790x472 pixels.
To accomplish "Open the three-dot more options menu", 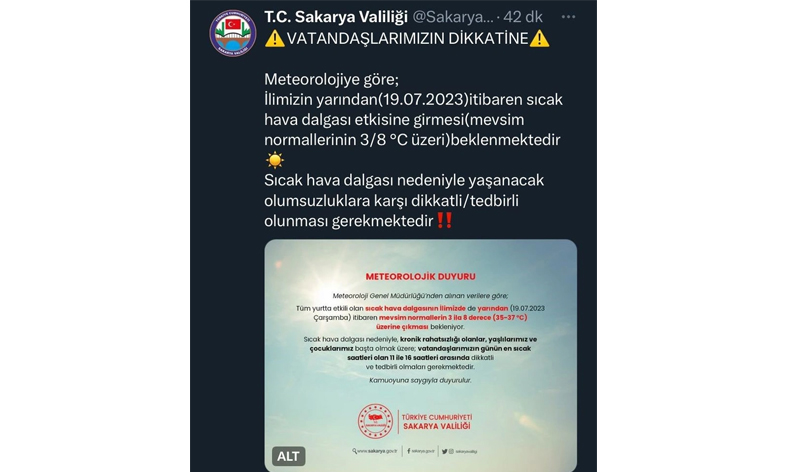I will point(568,17).
